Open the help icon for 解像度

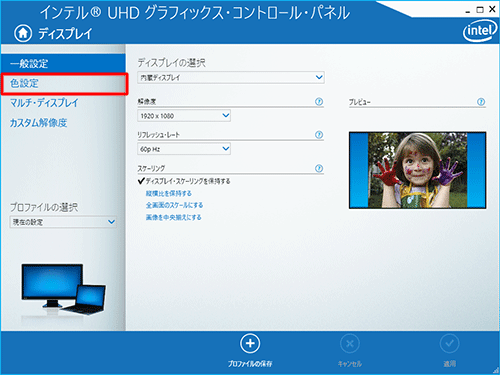coord(319,101)
